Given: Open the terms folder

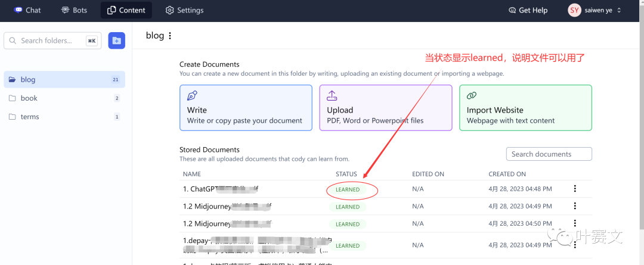Looking at the screenshot, I should (30, 117).
